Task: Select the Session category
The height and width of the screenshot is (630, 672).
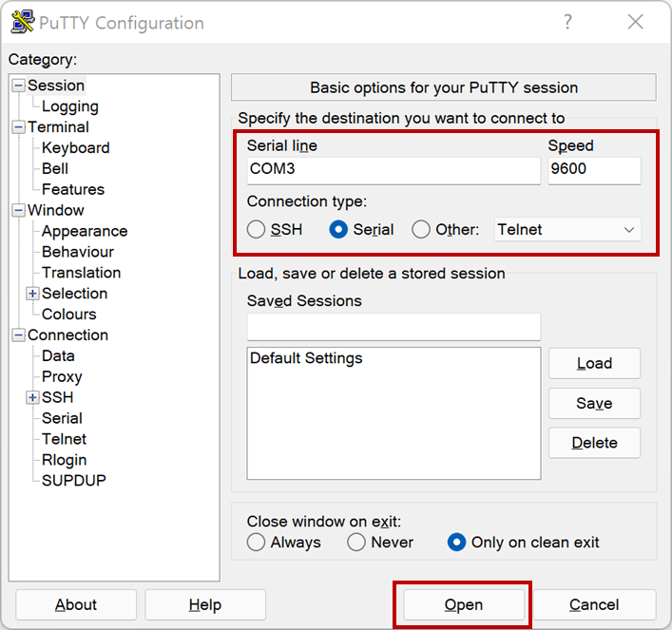Action: point(56,86)
